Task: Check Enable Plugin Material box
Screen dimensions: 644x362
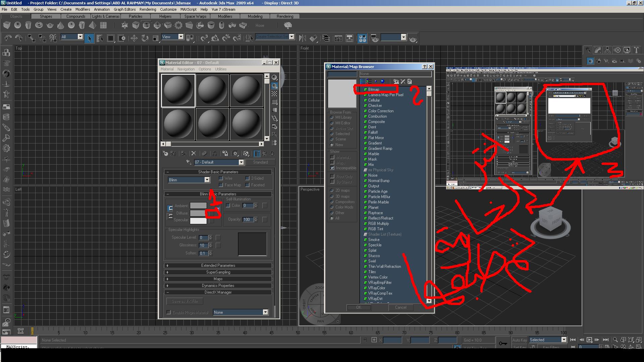Action: 169,312
